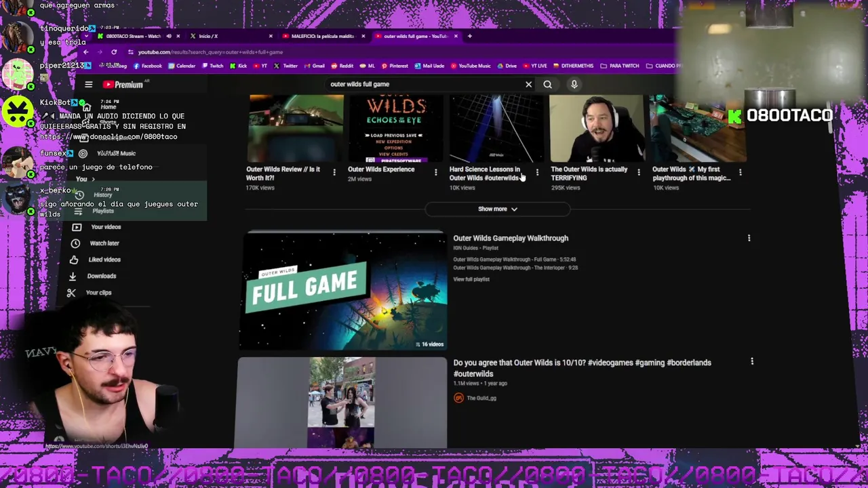The image size is (868, 488).
Task: Go back with the browser back arrow
Action: click(86, 52)
